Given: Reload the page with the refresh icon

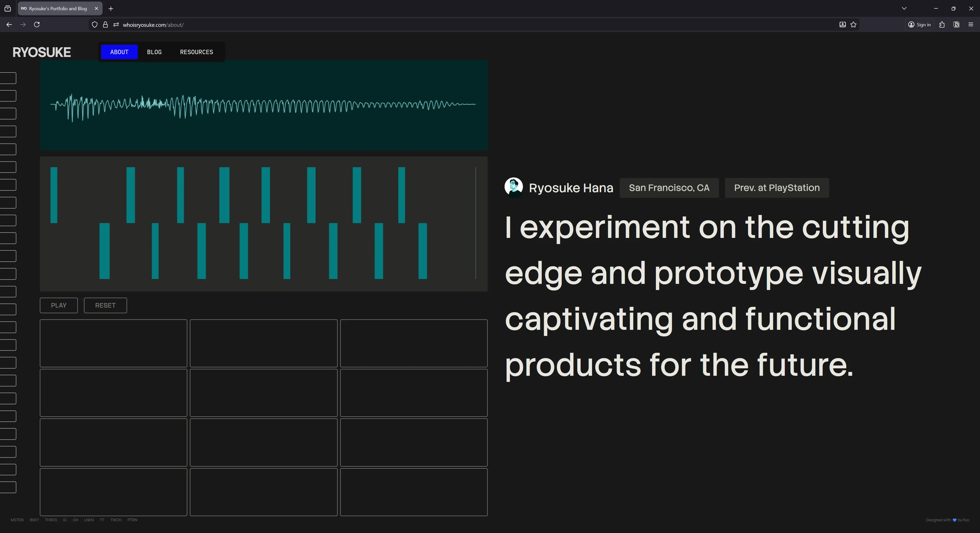Looking at the screenshot, I should point(36,24).
